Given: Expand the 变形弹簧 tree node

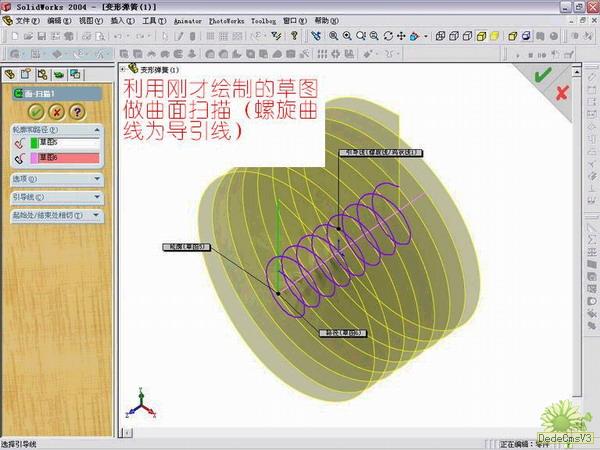Looking at the screenshot, I should coord(124,71).
